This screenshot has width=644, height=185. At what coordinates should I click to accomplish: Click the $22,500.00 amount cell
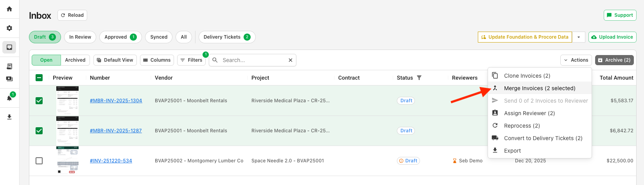620,161
